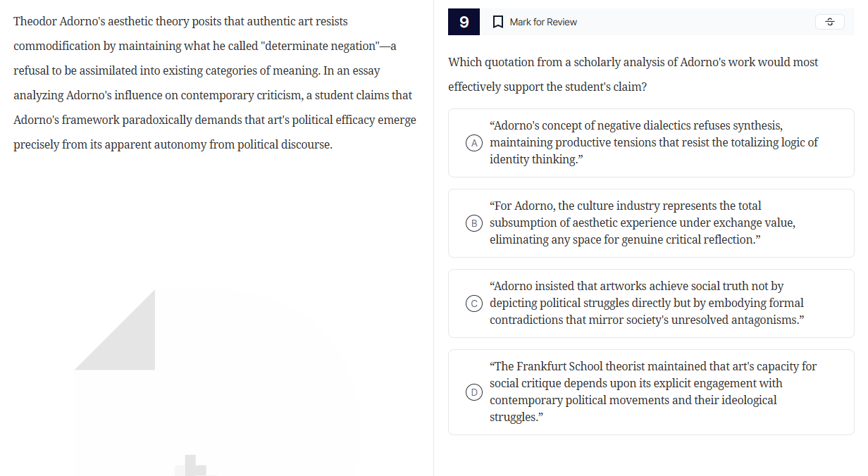Select the circled letter D bubble
This screenshot has height=476, width=868.
(475, 392)
